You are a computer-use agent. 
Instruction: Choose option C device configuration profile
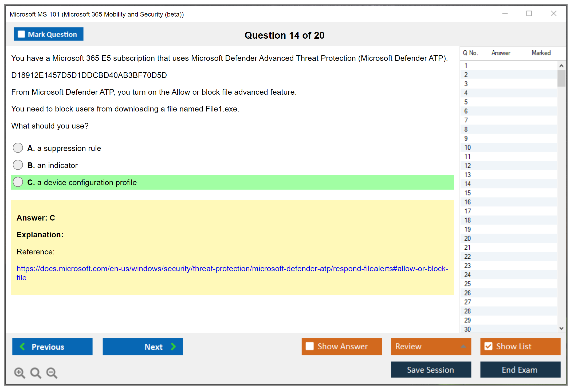pyautogui.click(x=18, y=182)
